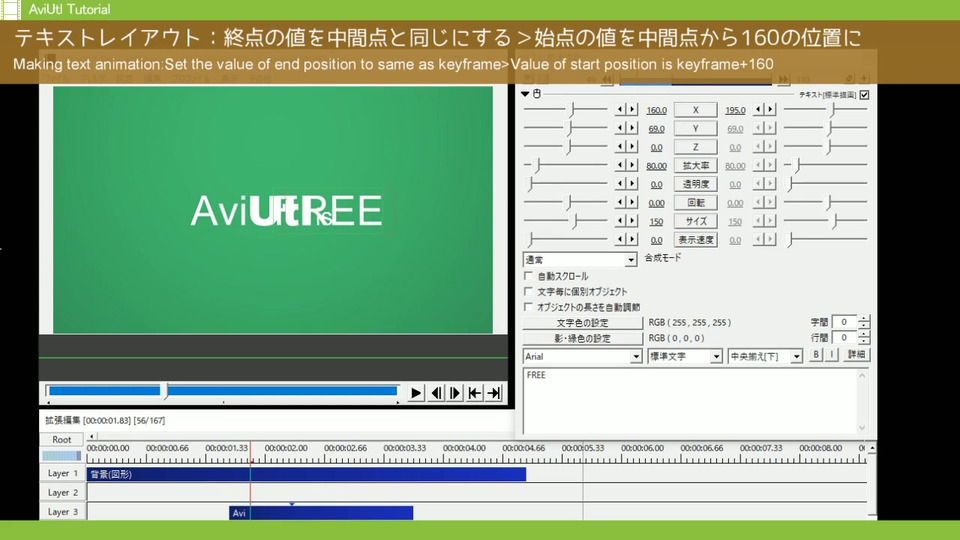Click the left サイズ value 150

point(656,221)
